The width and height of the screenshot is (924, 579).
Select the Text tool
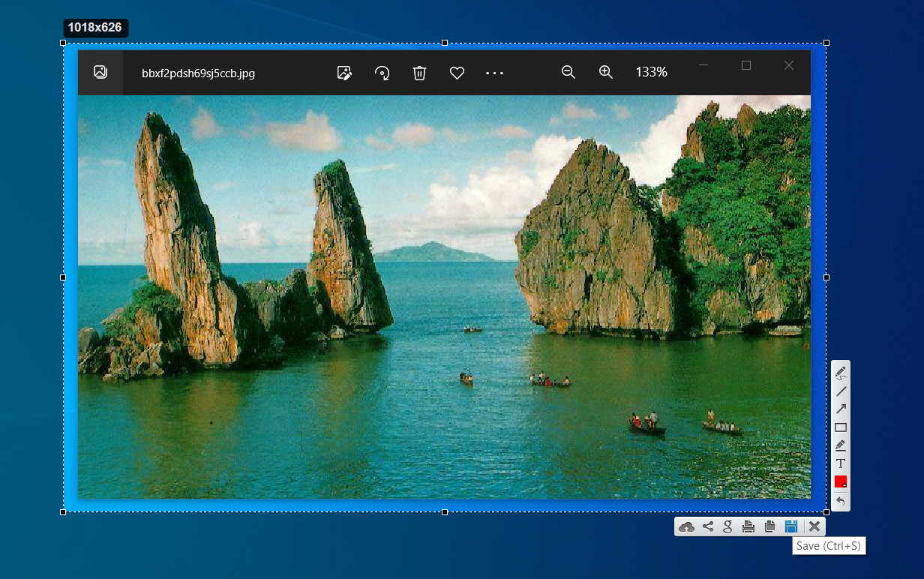[841, 463]
